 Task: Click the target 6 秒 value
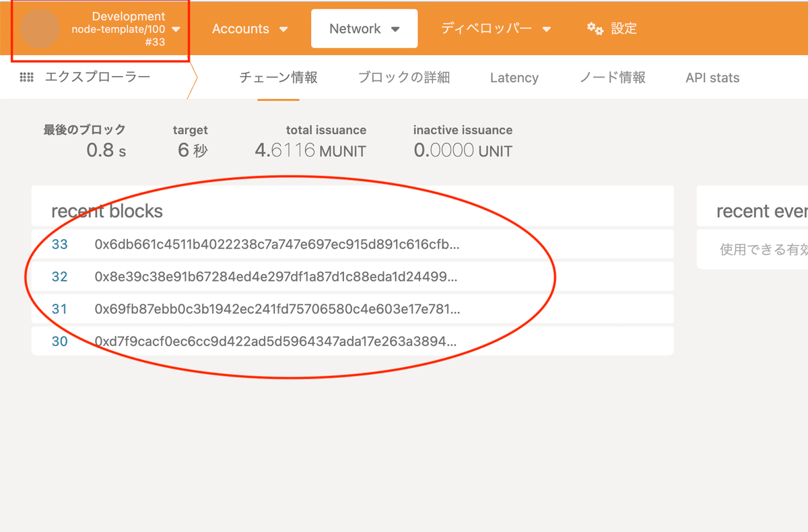pyautogui.click(x=193, y=150)
